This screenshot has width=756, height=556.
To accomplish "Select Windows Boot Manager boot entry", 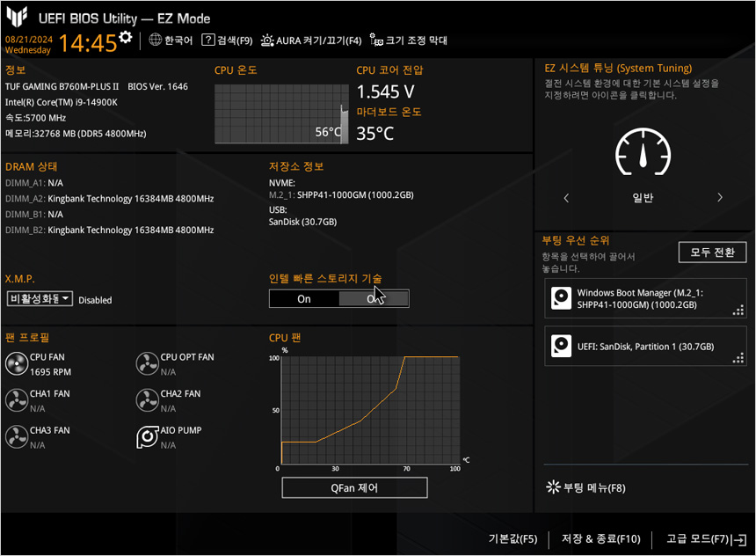I will pos(645,299).
